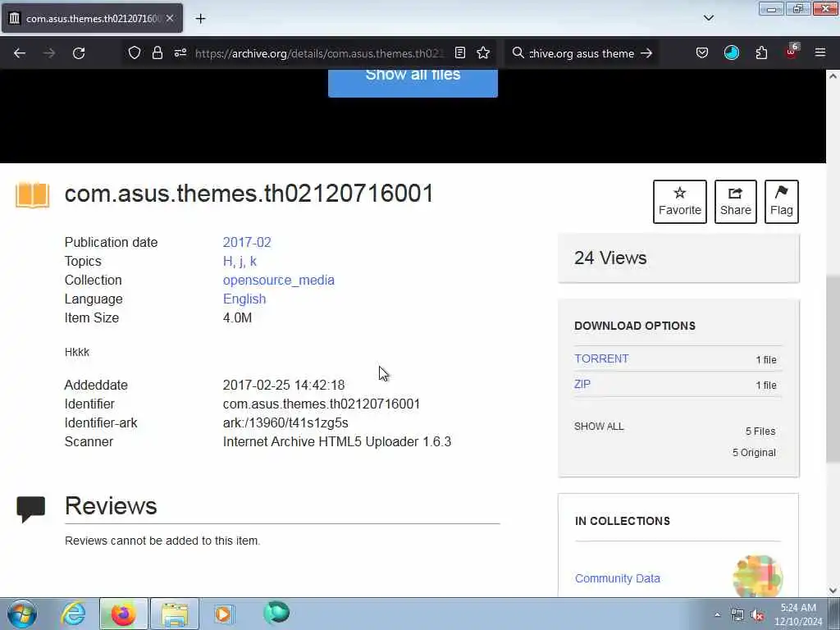Open the red extension with badge 6
Viewport: 840px width, 630px height.
click(792, 52)
